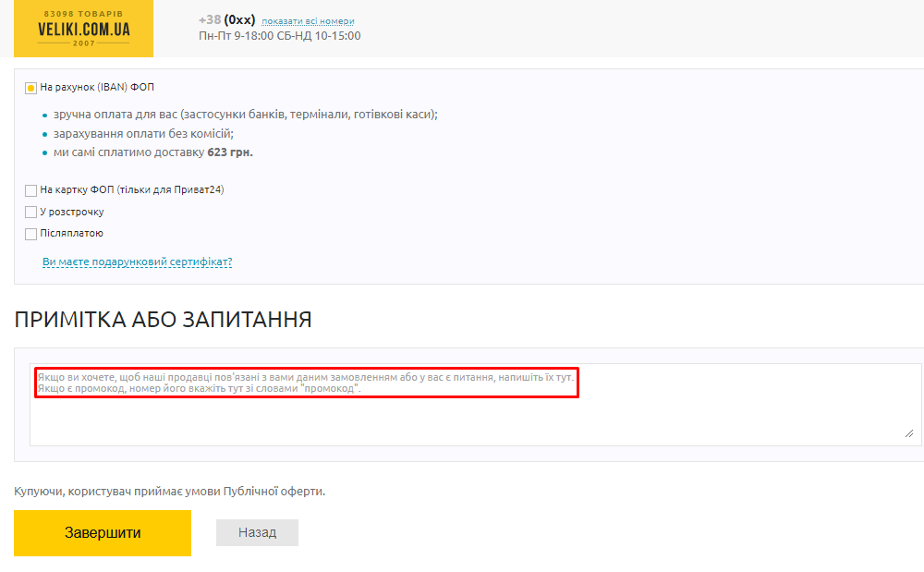
Task: Open the VELIKI.COM.UA logo homepage
Action: pos(83,29)
